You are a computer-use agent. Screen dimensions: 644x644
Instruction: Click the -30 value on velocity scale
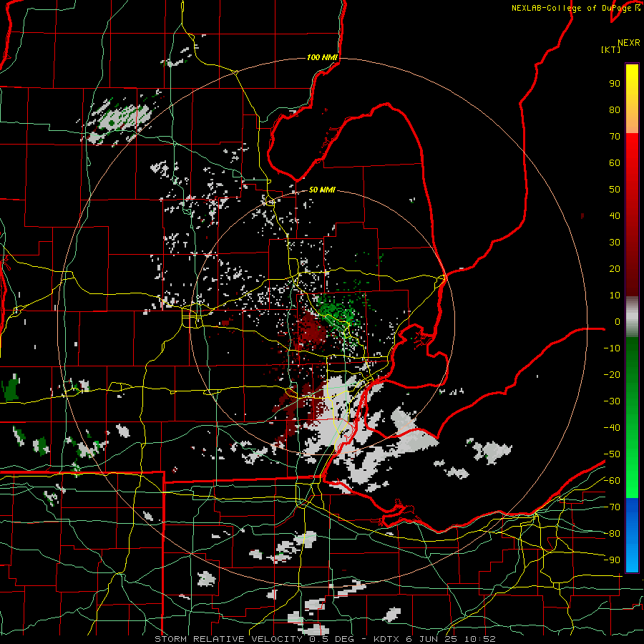point(612,401)
